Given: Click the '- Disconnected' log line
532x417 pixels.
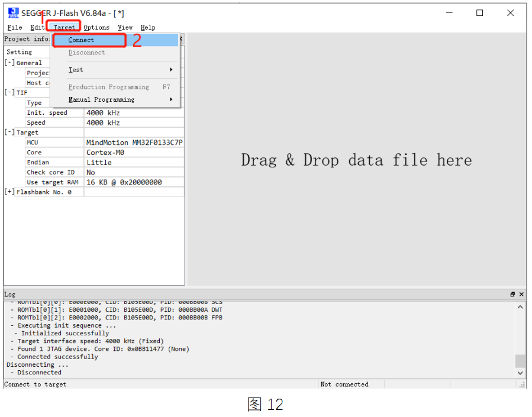Looking at the screenshot, I should click(36, 372).
